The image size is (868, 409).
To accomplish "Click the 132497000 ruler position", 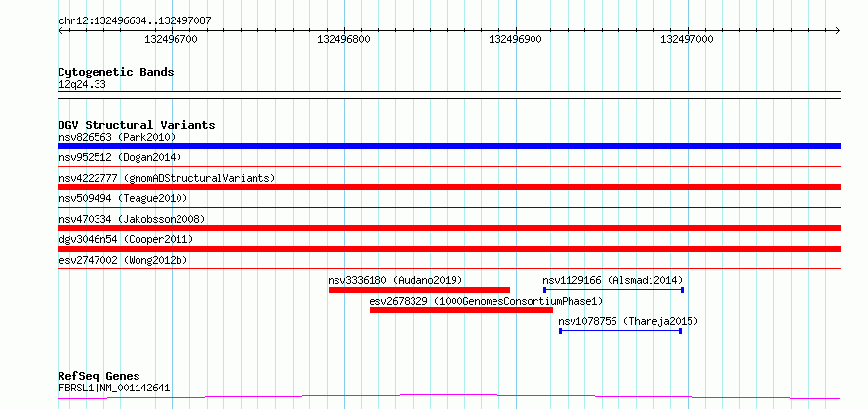I will [687, 39].
